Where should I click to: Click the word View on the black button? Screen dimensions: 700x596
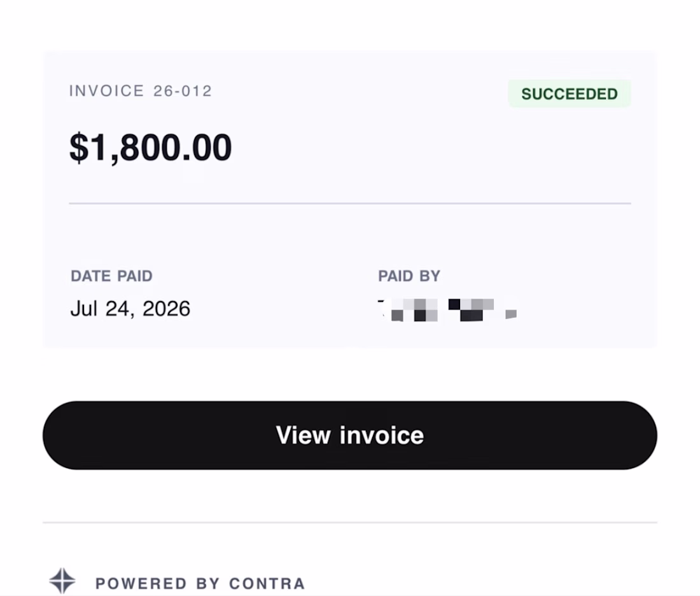tap(303, 435)
